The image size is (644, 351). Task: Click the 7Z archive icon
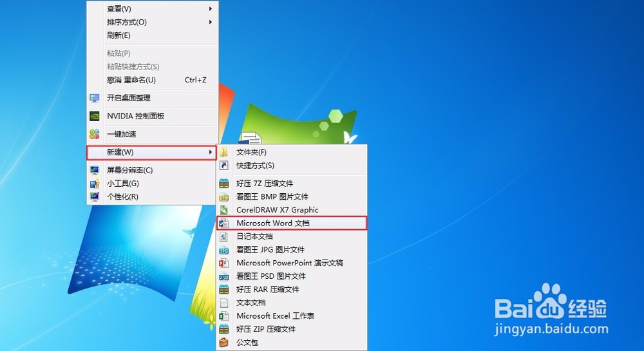[223, 184]
